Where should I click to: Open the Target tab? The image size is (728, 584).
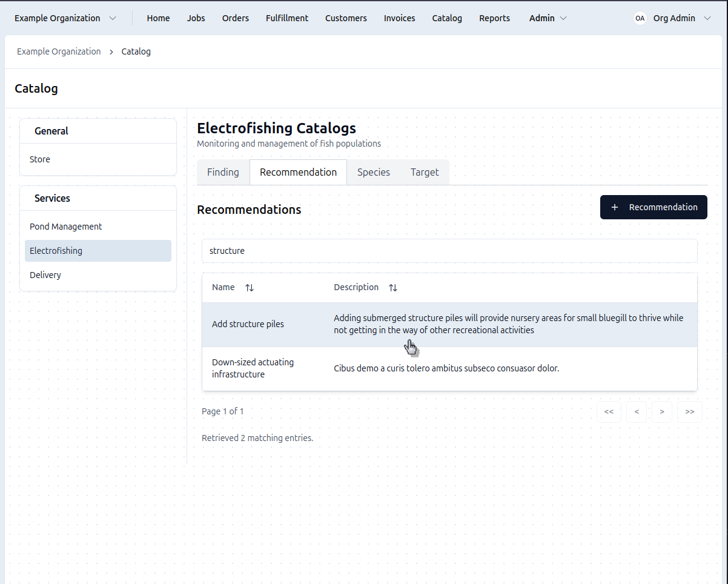(424, 172)
